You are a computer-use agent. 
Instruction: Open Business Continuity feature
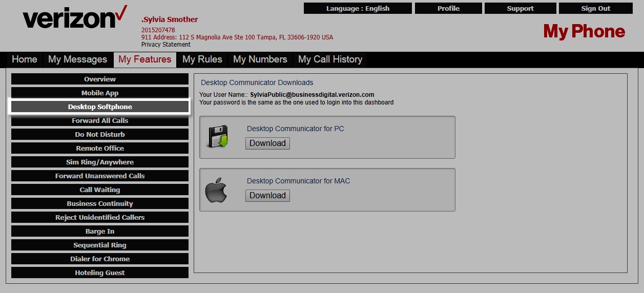(x=100, y=203)
